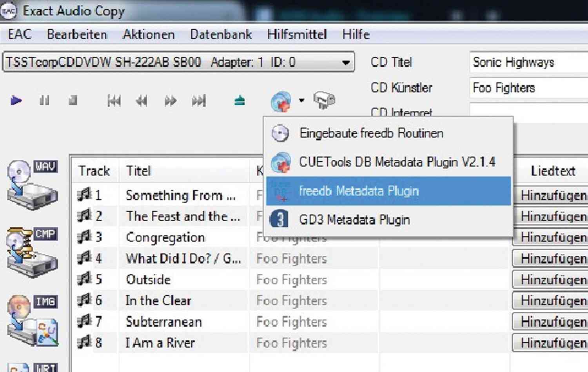Select track title Subterranean
The width and height of the screenshot is (588, 372).
point(164,322)
